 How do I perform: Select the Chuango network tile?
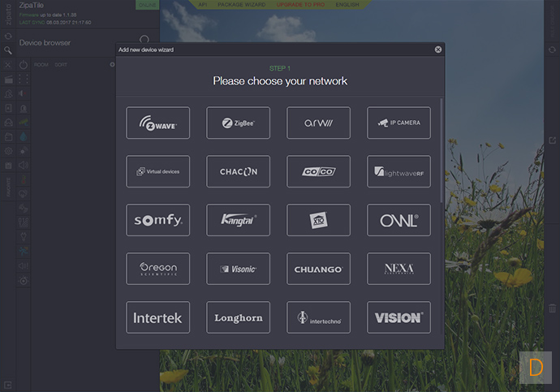tap(319, 269)
